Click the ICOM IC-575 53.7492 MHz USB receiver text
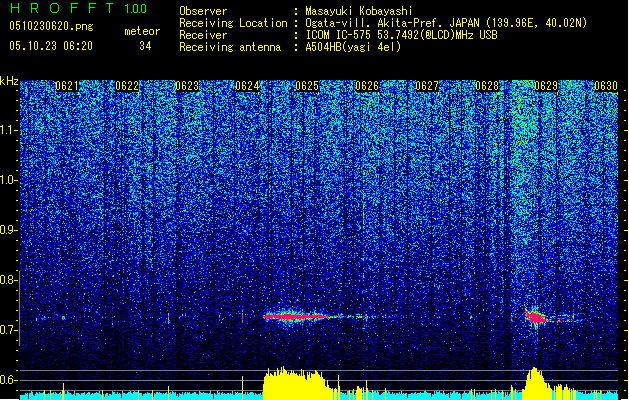Viewport: 629px width, 400px height. pos(401,35)
